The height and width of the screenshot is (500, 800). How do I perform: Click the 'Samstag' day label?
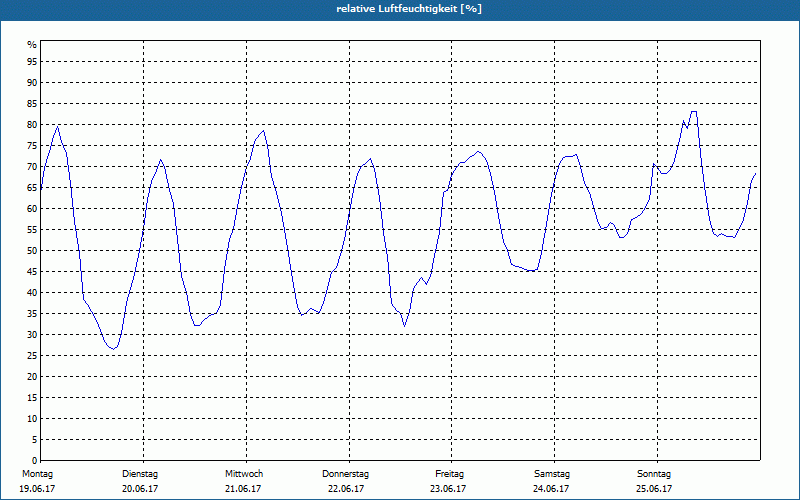(552, 474)
